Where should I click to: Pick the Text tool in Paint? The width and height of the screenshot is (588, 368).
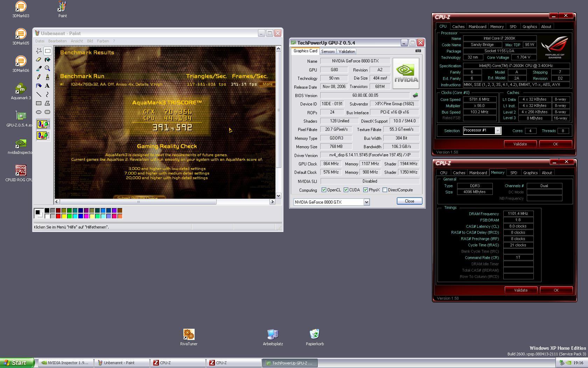coord(48,86)
